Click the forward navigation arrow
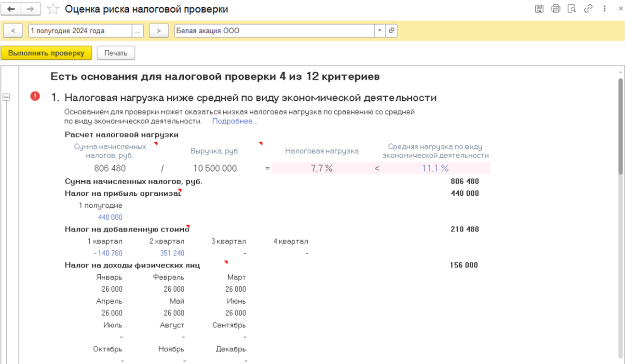 click(x=30, y=9)
